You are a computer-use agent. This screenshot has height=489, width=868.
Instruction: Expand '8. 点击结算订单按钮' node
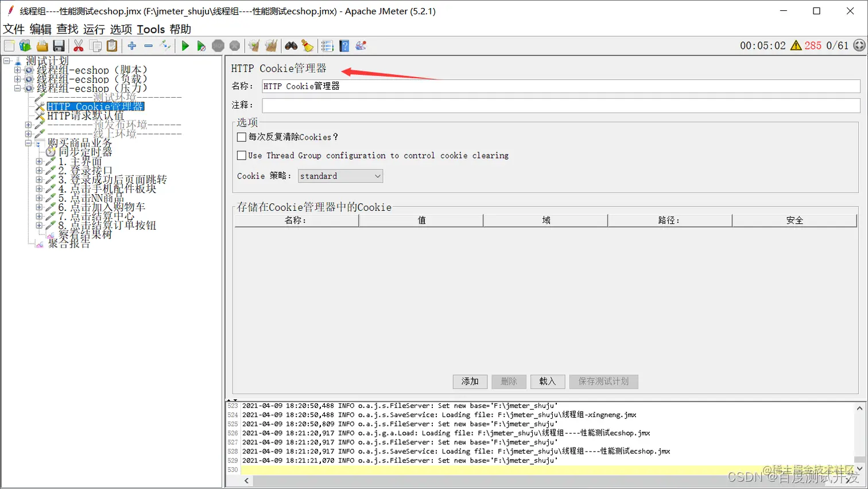pyautogui.click(x=39, y=225)
